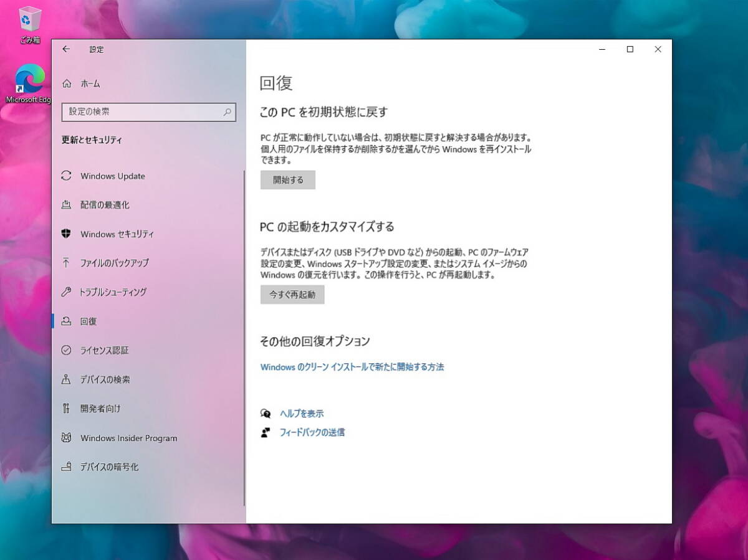Screen dimensions: 748x560
Task: Close the Settings window
Action: [658, 49]
